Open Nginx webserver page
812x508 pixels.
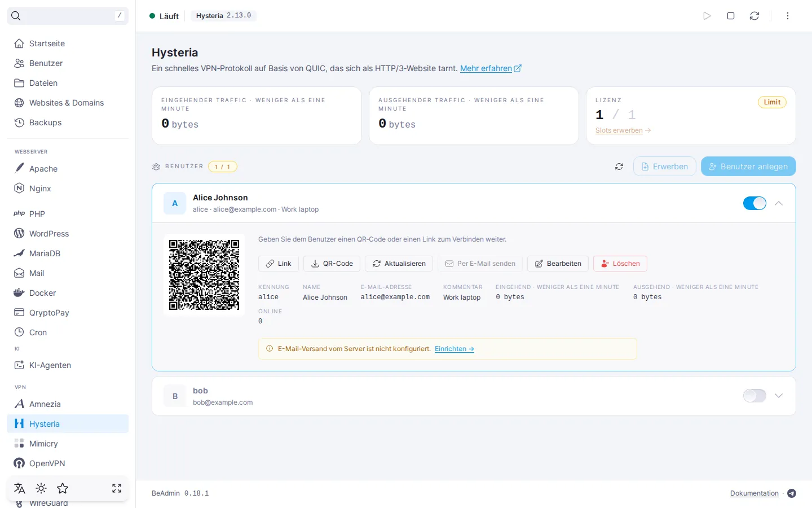tap(68, 189)
